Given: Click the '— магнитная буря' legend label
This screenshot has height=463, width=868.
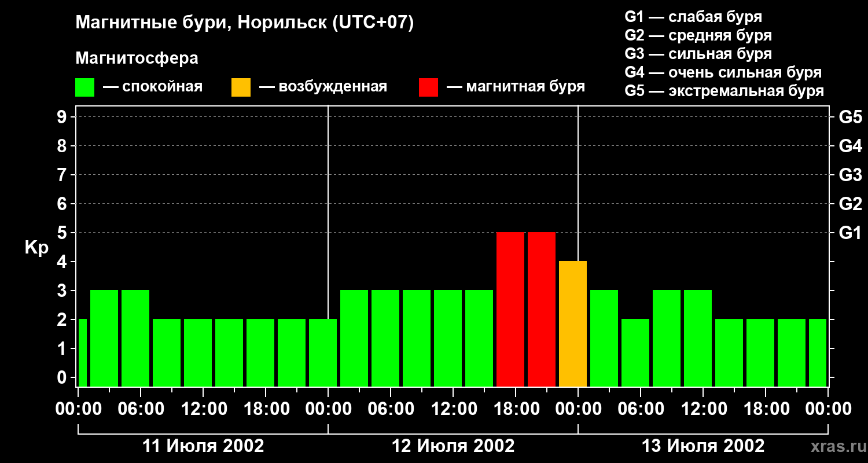Looking at the screenshot, I should [x=516, y=87].
